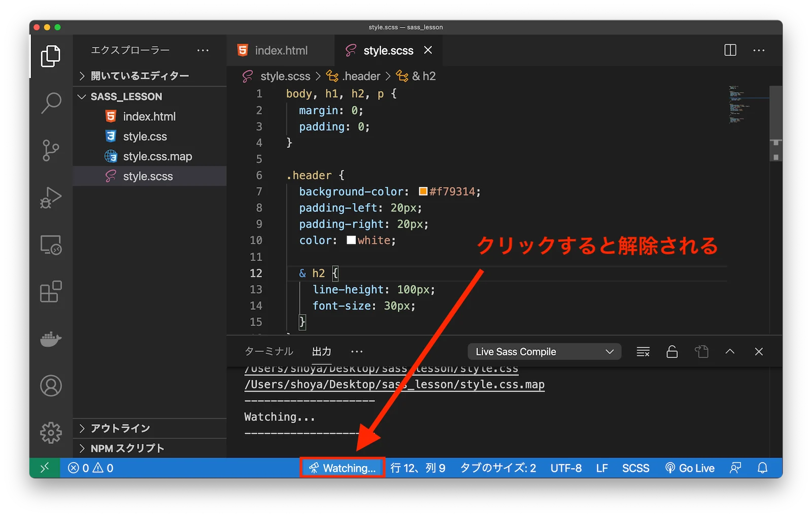The width and height of the screenshot is (812, 517).
Task: Switch to the index.html tab
Action: click(280, 50)
